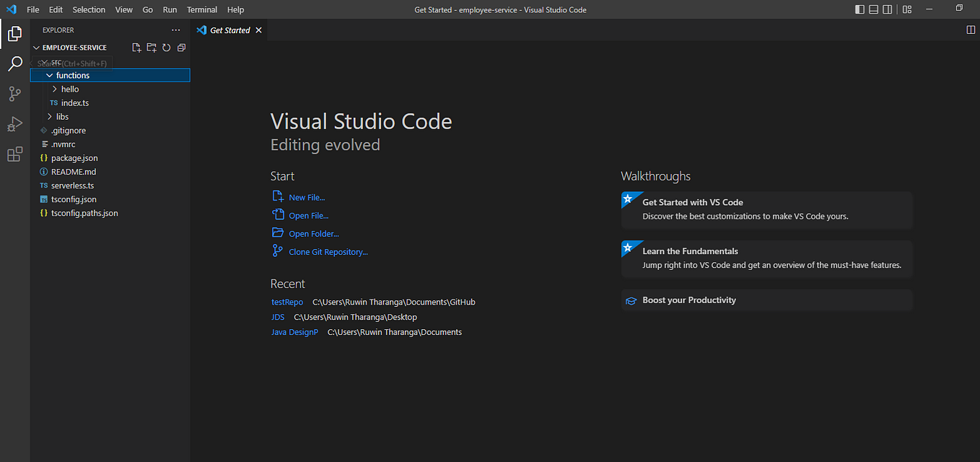This screenshot has width=980, height=462.
Task: Open the Source Control view
Action: (14, 94)
